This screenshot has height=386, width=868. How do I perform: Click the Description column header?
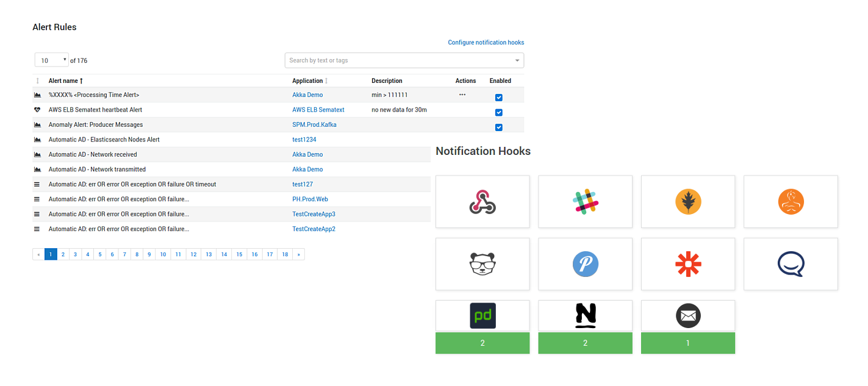387,80
